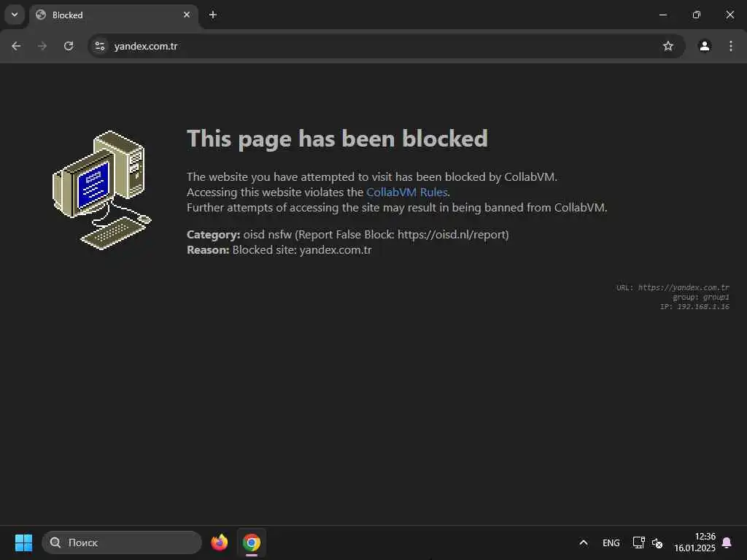Select the URL https://yandex.com.tr debug line
747x560 pixels.
(673, 287)
